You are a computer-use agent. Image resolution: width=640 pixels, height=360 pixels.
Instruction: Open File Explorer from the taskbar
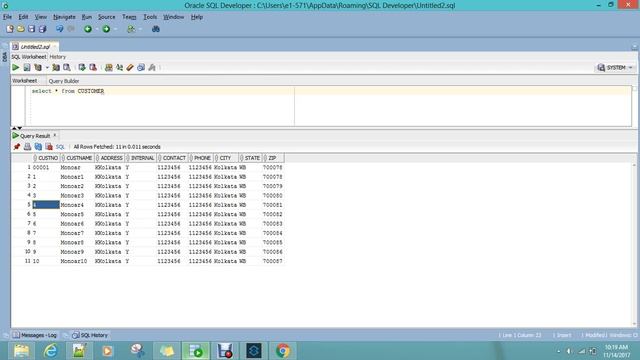point(22,351)
